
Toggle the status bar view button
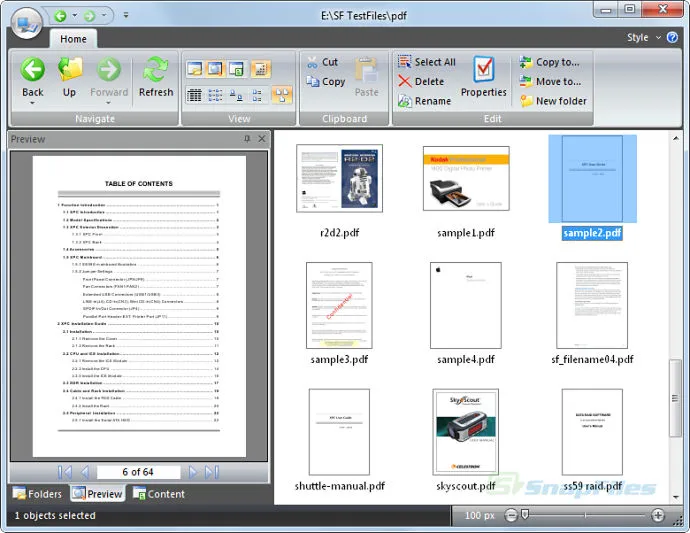point(261,69)
